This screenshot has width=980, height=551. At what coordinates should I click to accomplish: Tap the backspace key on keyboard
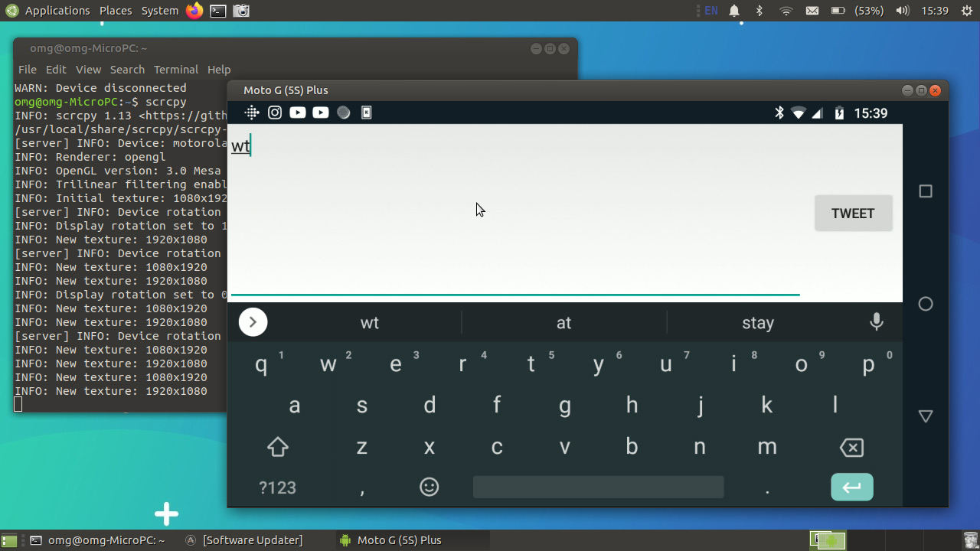(x=851, y=448)
